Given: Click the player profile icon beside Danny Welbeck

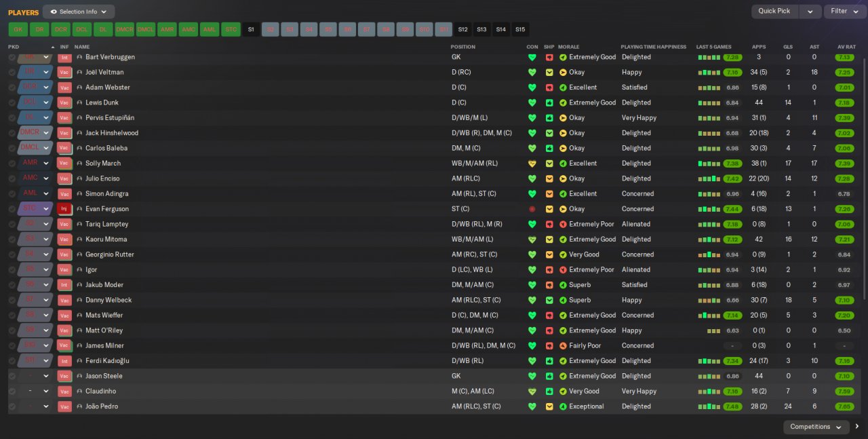Looking at the screenshot, I should 79,300.
